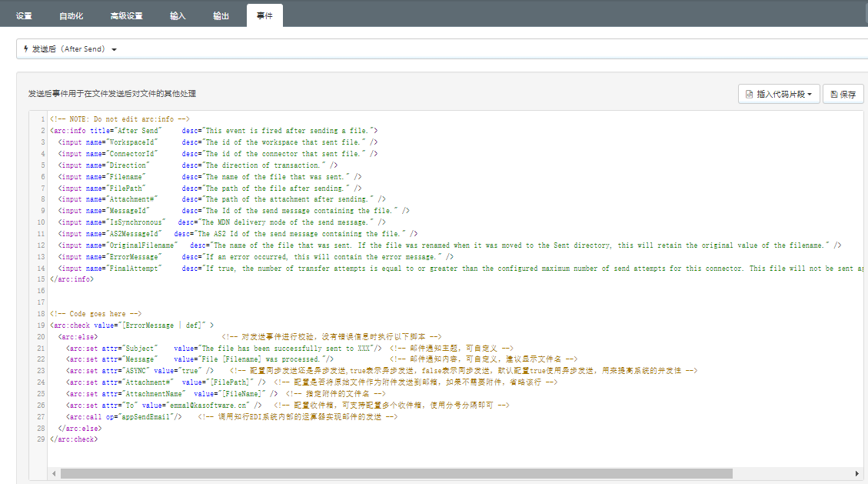Click the horizontal scrollbar thumb in editor
This screenshot has width=868, height=484.
click(397, 473)
